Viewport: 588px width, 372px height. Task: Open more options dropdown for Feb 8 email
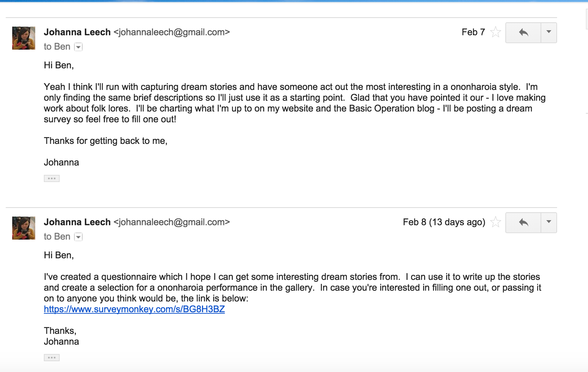pyautogui.click(x=549, y=223)
